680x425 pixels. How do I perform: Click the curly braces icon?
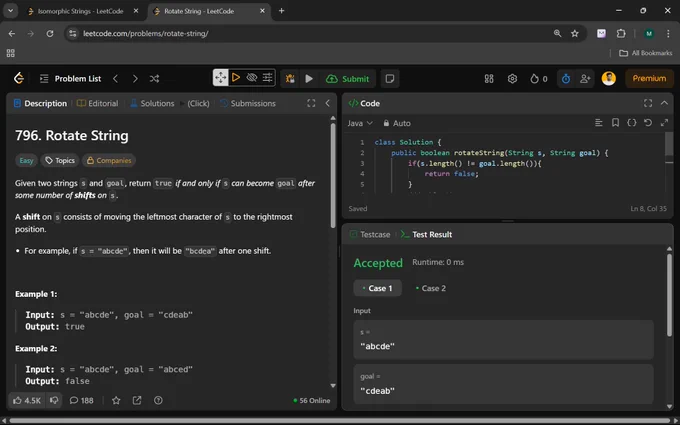pos(631,123)
